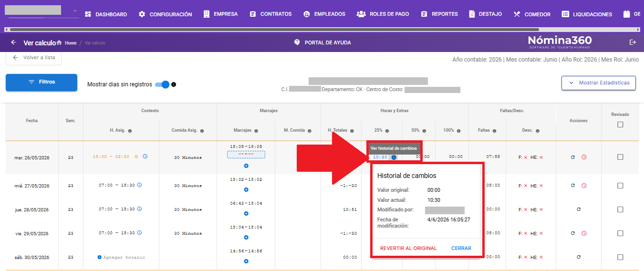Click the info icon beside Desc. header

[x=538, y=131]
